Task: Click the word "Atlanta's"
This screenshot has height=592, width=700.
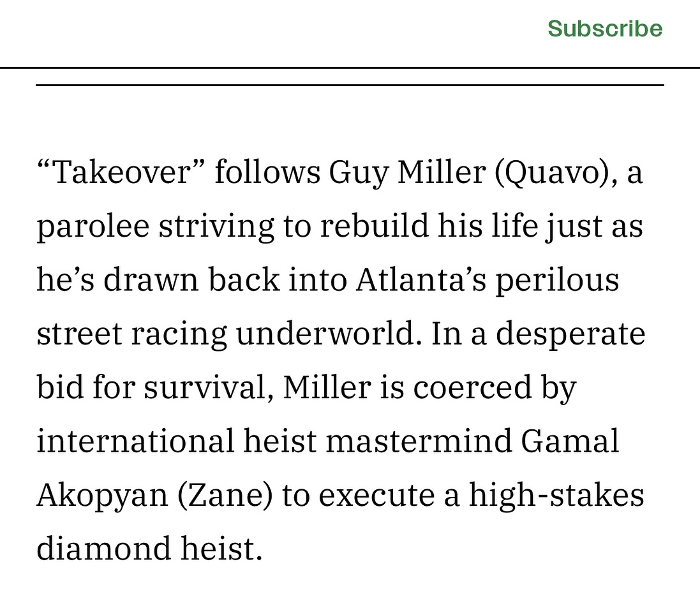Action: click(421, 279)
